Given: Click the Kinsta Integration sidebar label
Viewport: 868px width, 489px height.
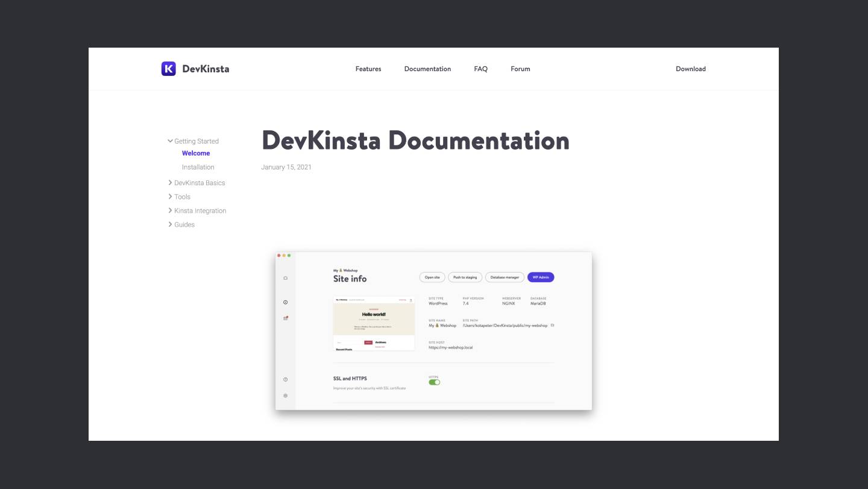Looking at the screenshot, I should pyautogui.click(x=200, y=210).
